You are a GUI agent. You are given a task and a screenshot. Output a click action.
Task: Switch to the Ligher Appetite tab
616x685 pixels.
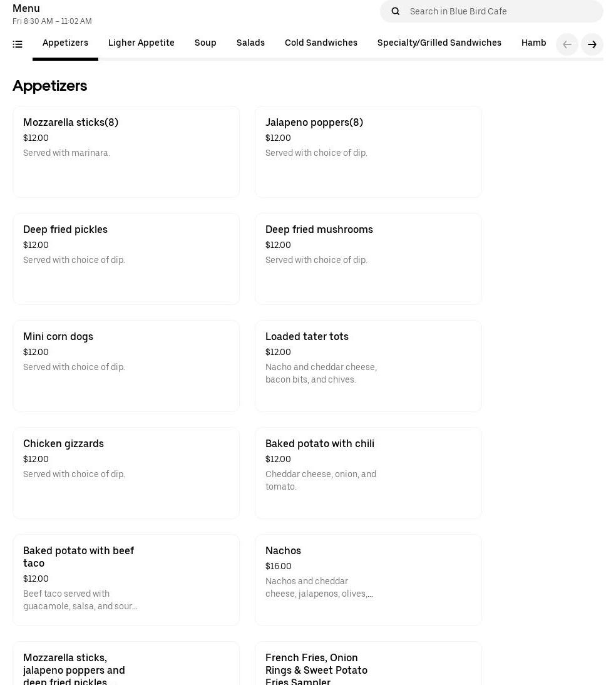tap(141, 43)
